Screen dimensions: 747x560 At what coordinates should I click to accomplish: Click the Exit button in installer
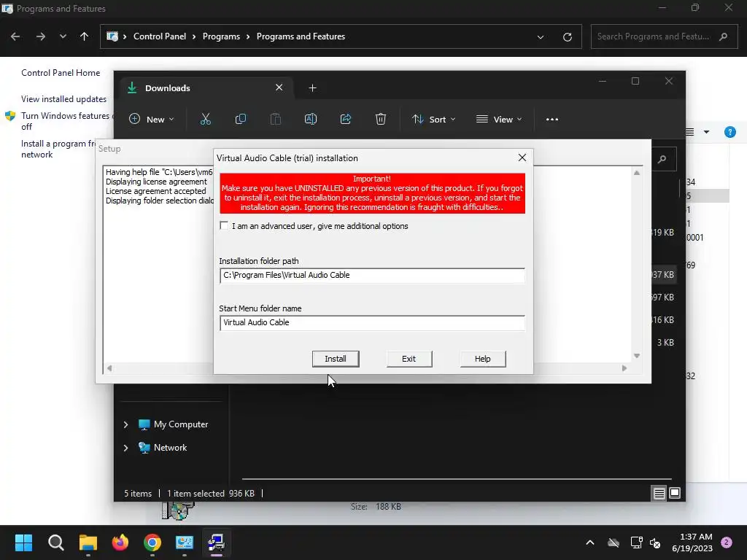409,359
